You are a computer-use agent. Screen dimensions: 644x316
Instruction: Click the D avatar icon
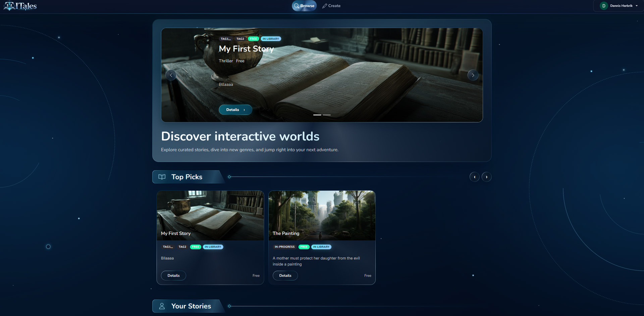604,6
